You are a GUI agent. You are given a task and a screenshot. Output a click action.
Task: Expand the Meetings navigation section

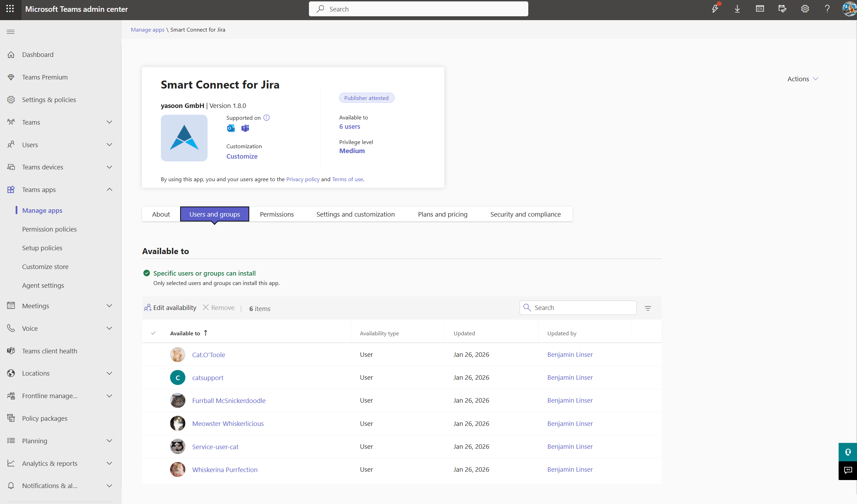[x=109, y=306]
